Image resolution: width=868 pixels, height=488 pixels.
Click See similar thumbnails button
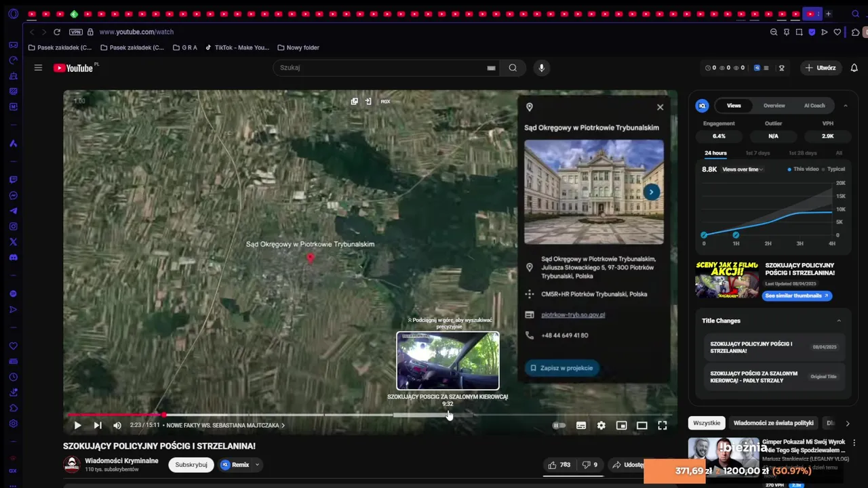[x=797, y=296]
